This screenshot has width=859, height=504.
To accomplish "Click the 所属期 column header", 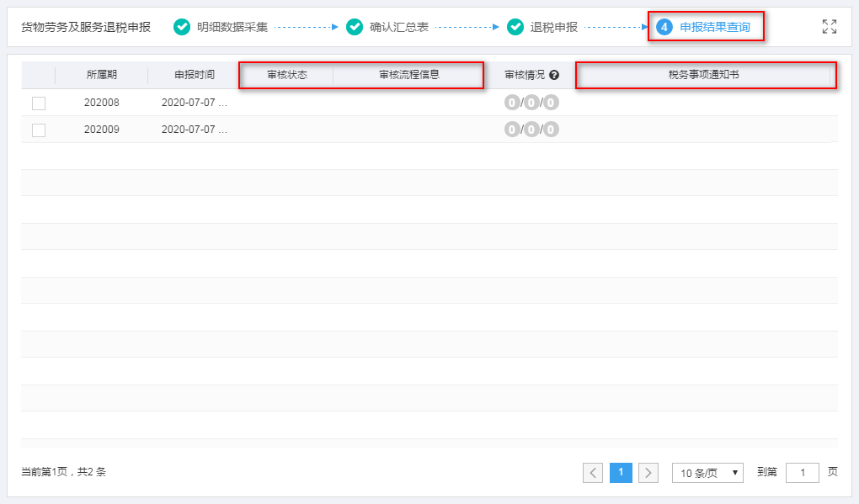I will point(101,74).
